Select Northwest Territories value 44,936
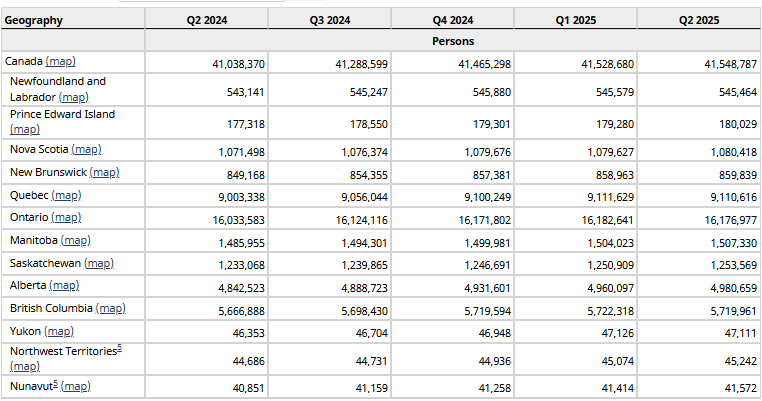The width and height of the screenshot is (762, 401). [495, 362]
